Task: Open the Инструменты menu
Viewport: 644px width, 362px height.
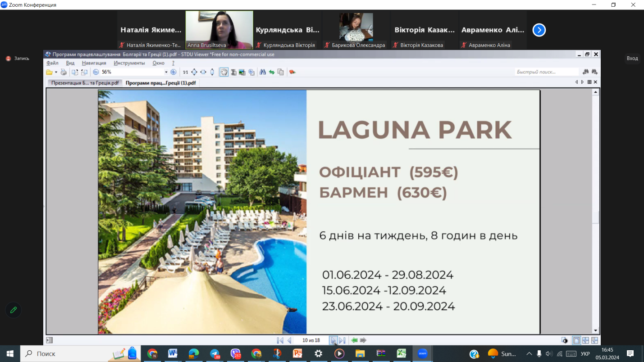Action: click(x=129, y=63)
